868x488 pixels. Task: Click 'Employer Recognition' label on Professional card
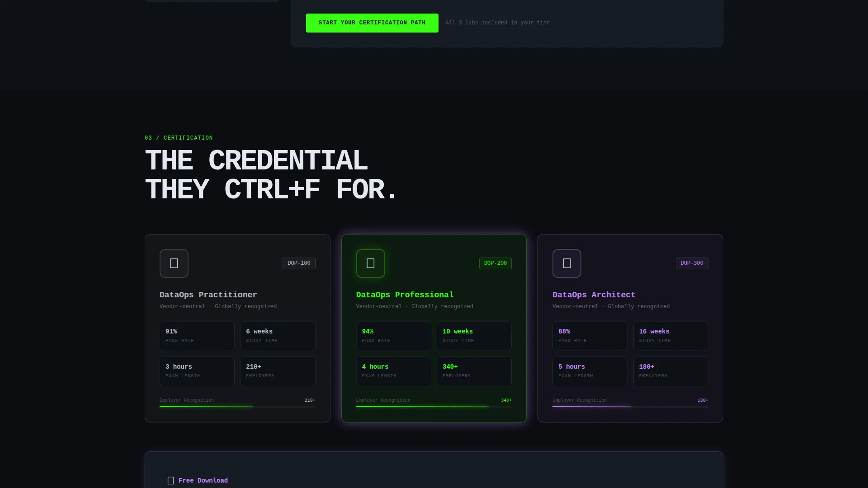[x=383, y=400]
